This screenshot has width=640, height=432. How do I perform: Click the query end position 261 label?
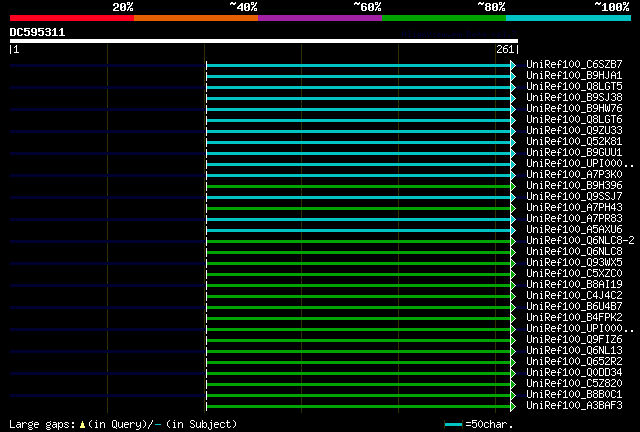(505, 49)
